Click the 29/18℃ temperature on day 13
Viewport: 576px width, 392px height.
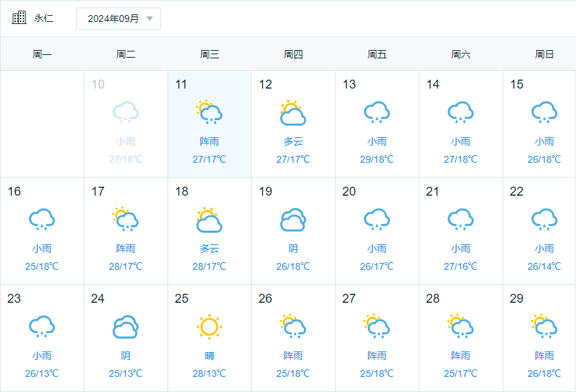(376, 159)
